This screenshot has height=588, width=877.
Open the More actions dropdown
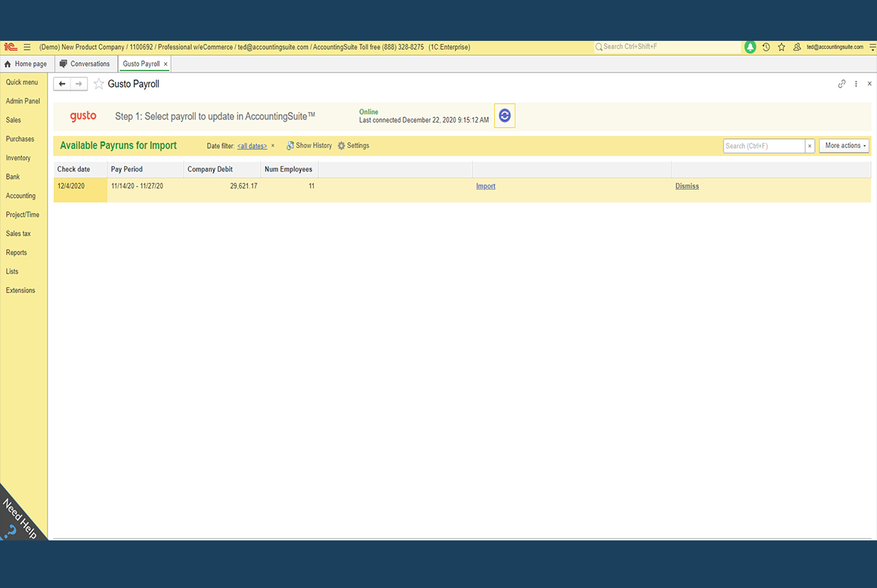click(x=844, y=146)
